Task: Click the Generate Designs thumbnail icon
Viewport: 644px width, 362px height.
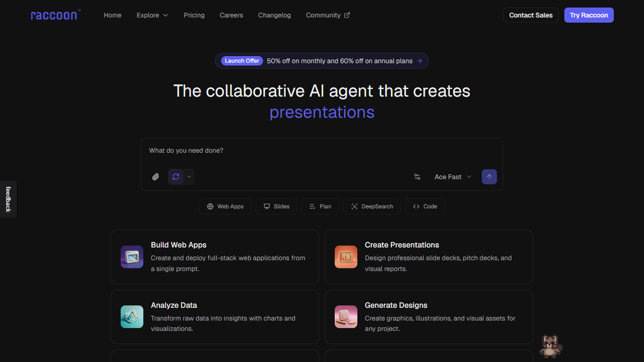Action: (x=346, y=317)
